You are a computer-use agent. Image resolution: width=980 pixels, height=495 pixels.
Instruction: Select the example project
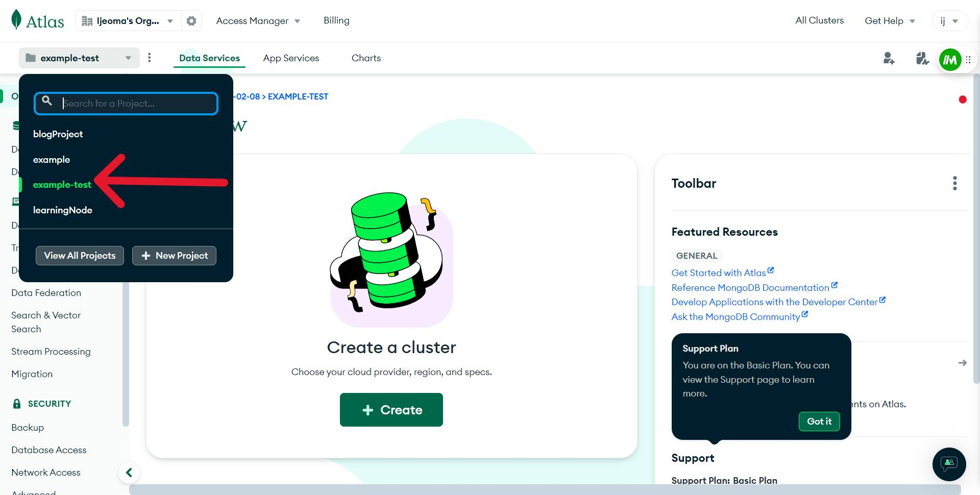[52, 160]
